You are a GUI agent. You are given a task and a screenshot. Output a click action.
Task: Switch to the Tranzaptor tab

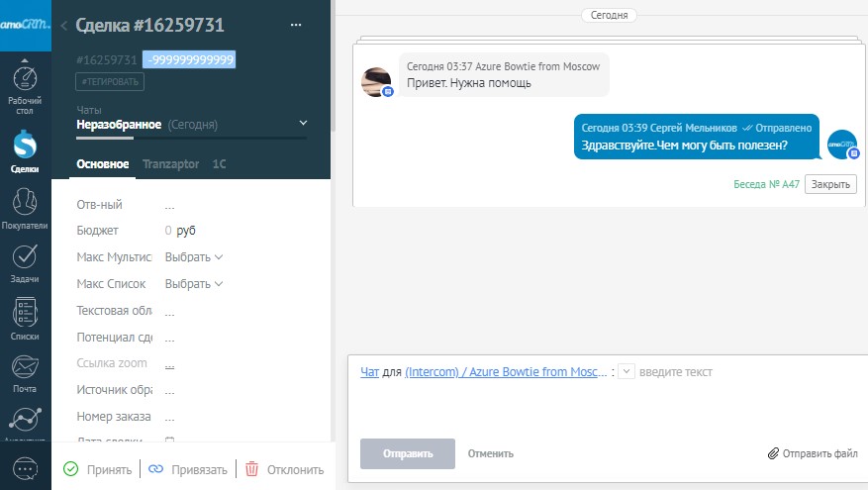click(170, 164)
